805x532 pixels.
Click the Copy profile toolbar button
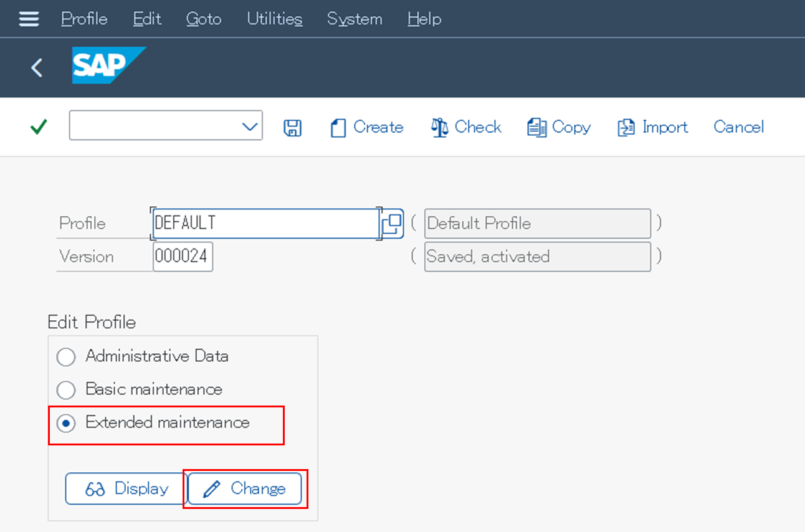pyautogui.click(x=559, y=127)
